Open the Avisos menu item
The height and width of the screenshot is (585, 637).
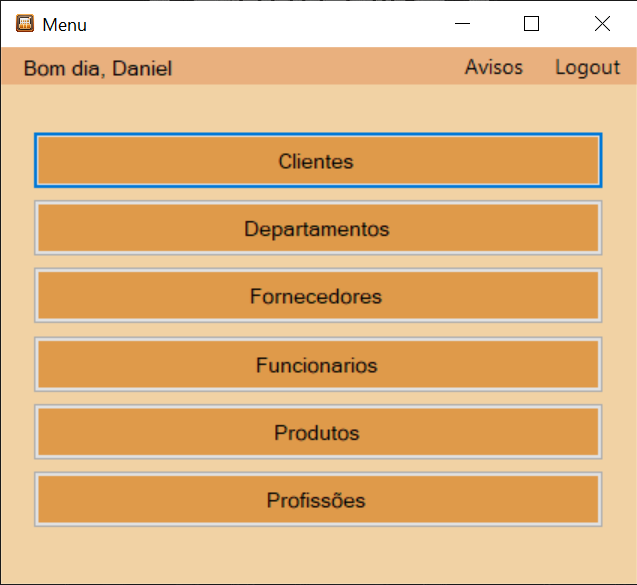[494, 67]
